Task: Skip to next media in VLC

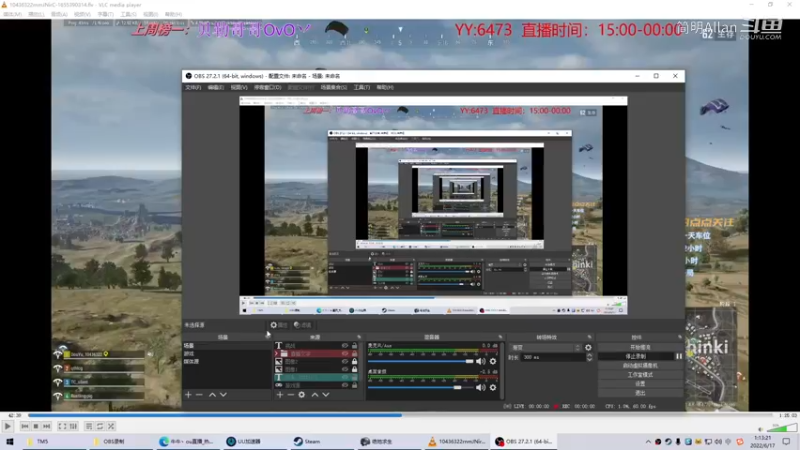Action: (x=46, y=426)
